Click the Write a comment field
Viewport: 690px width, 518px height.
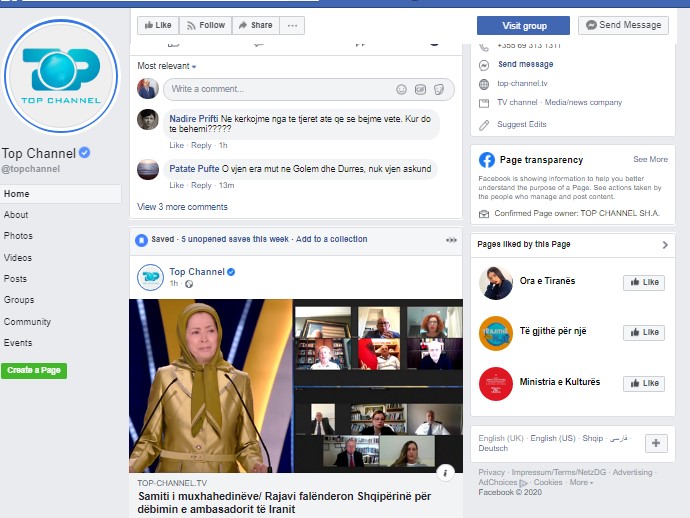(x=280, y=89)
